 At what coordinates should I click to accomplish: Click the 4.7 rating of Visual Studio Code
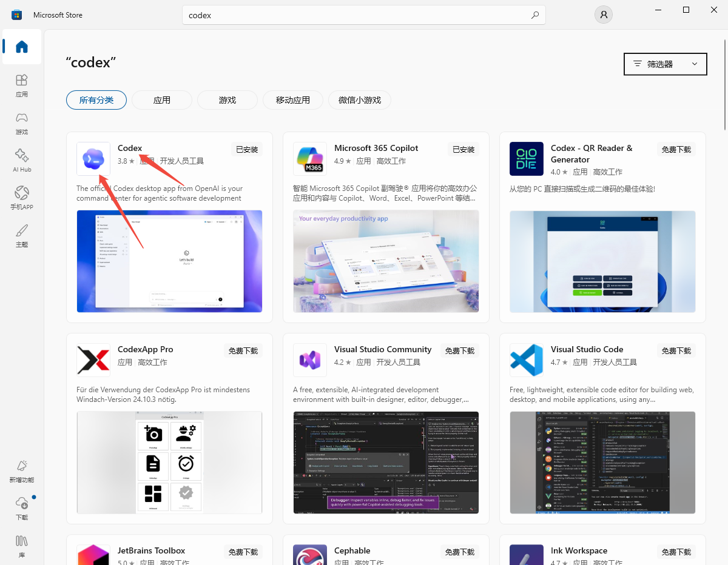point(559,362)
